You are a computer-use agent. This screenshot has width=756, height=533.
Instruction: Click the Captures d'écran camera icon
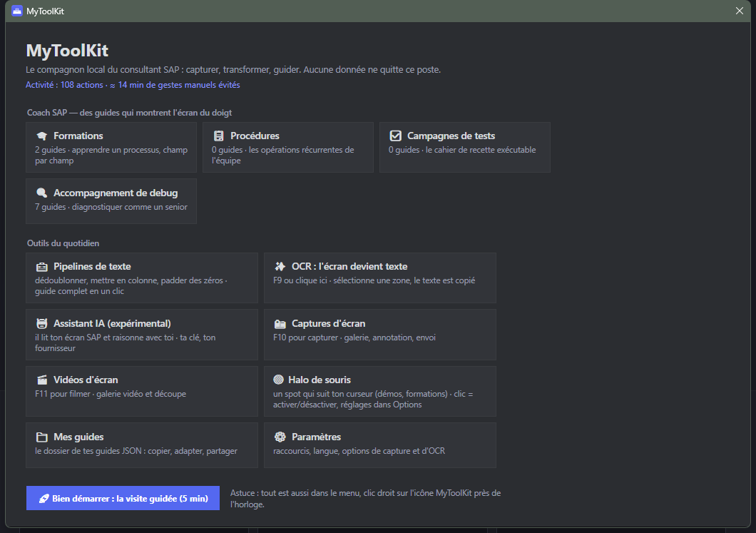tap(280, 324)
